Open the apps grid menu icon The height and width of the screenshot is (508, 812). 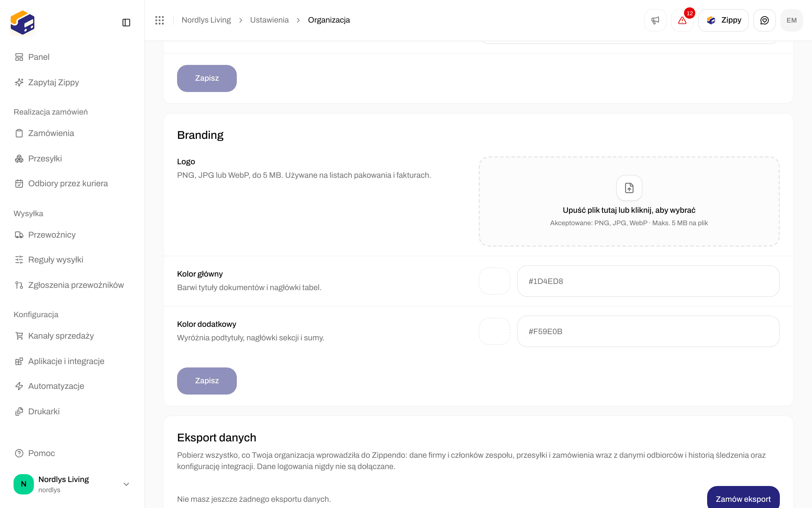point(159,20)
